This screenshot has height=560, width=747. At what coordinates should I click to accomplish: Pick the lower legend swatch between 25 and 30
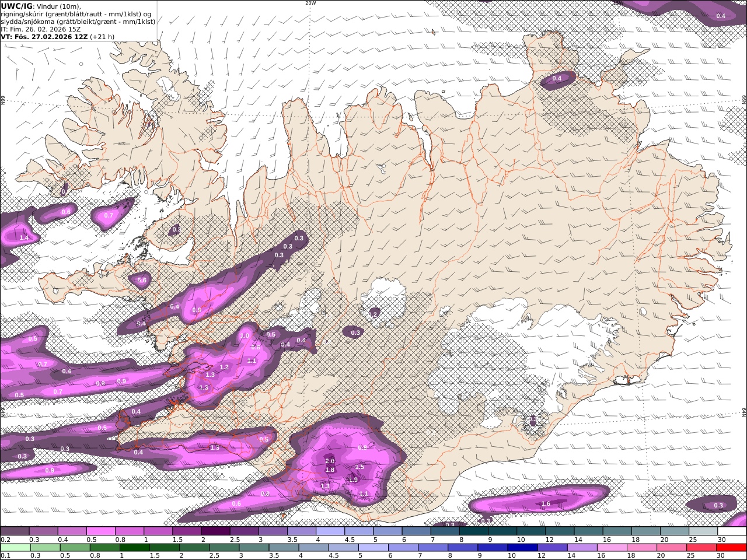701,548
